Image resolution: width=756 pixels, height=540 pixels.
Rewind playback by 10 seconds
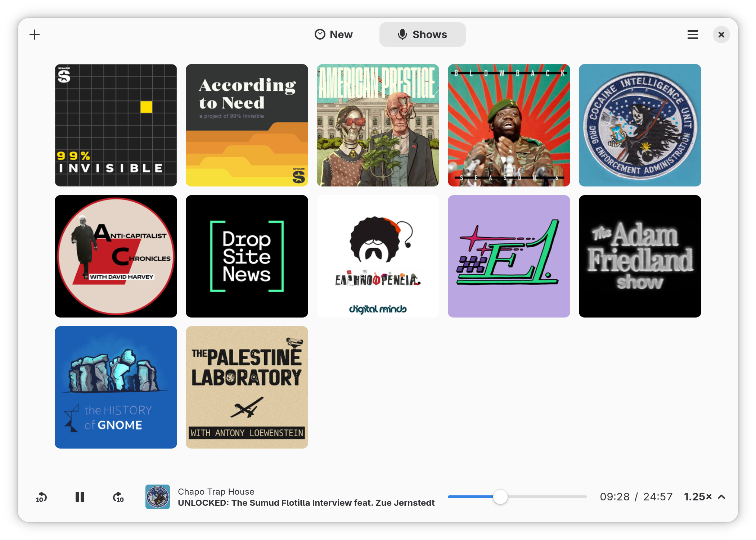(x=41, y=497)
